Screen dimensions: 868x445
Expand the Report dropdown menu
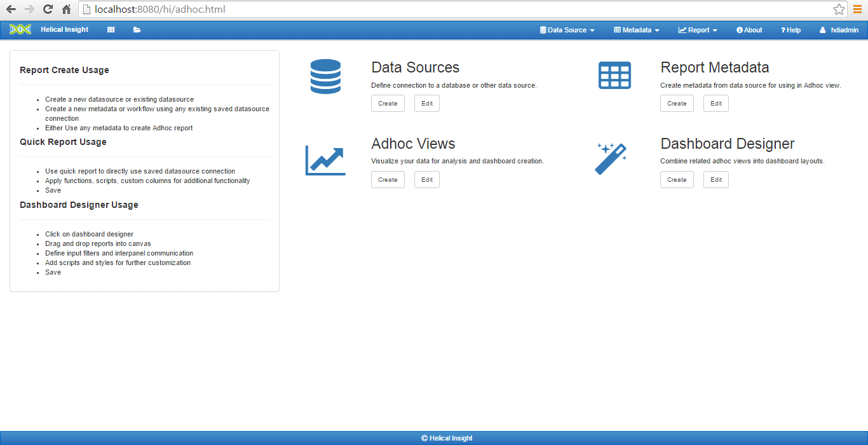tap(698, 30)
